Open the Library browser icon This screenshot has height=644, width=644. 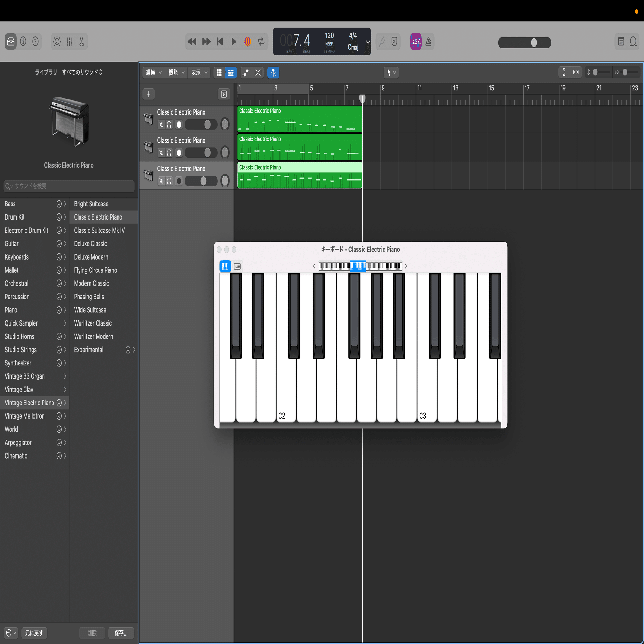10,41
